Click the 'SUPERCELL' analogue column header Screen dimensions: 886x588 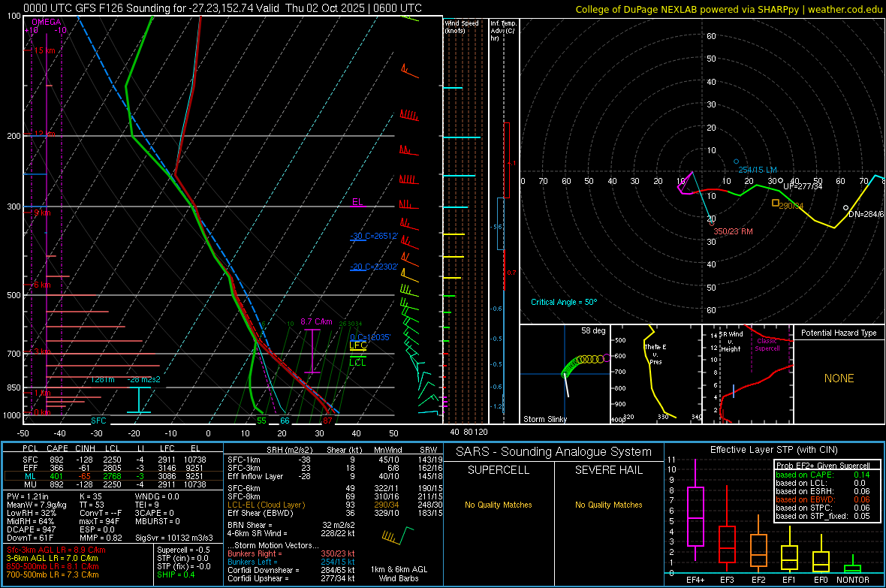(x=499, y=470)
